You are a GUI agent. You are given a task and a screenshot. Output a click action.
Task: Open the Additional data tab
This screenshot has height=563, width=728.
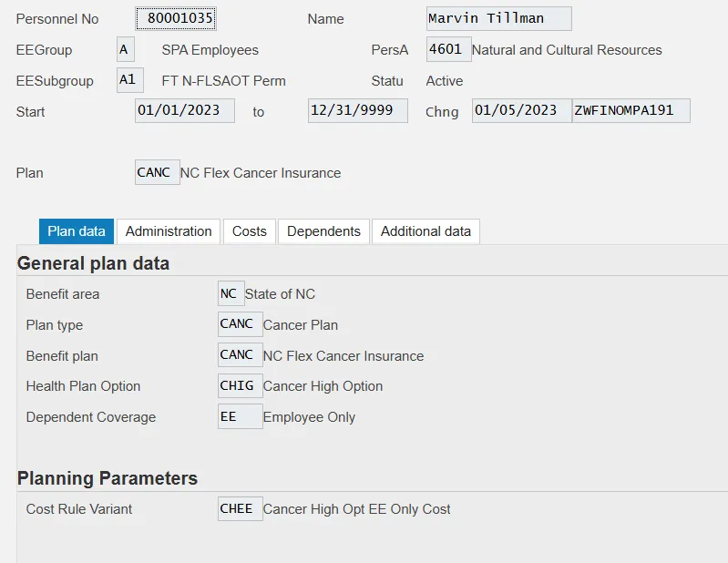[426, 231]
